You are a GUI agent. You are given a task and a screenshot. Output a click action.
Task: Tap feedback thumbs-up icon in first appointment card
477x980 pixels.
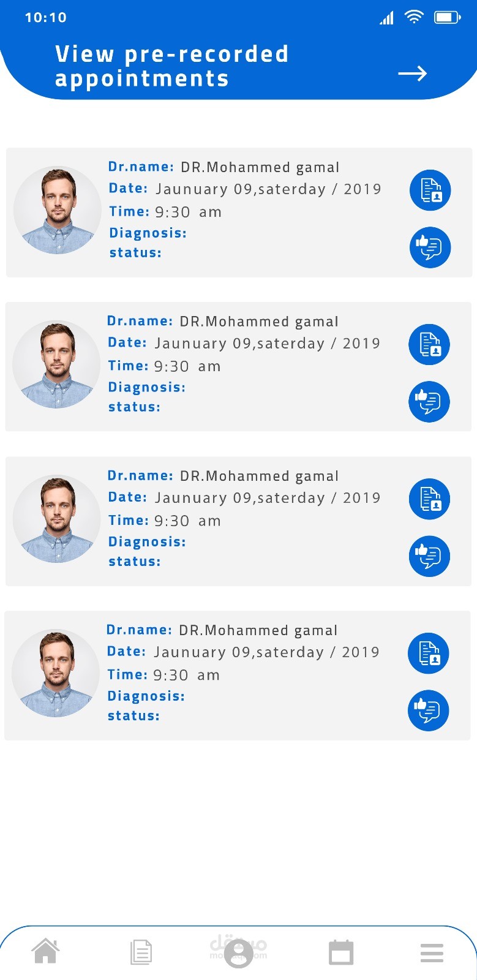click(x=430, y=247)
